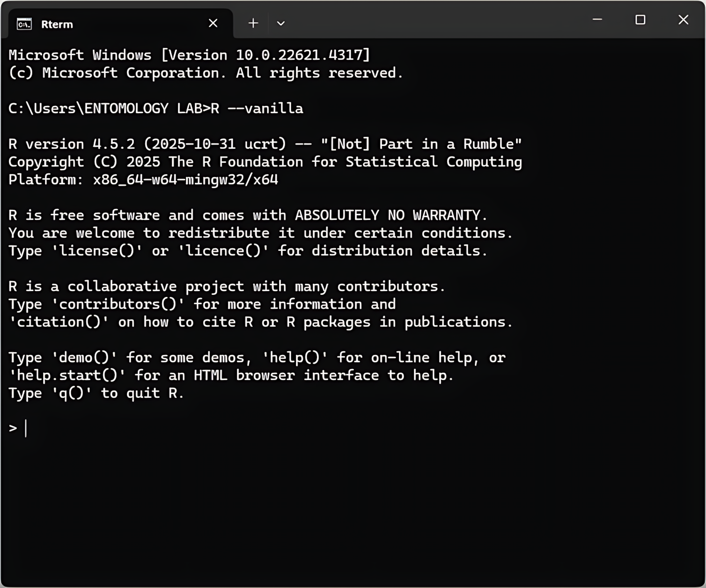Screen dimensions: 706x588
Task: Click the R version 4.5.2 line
Action: click(x=265, y=144)
